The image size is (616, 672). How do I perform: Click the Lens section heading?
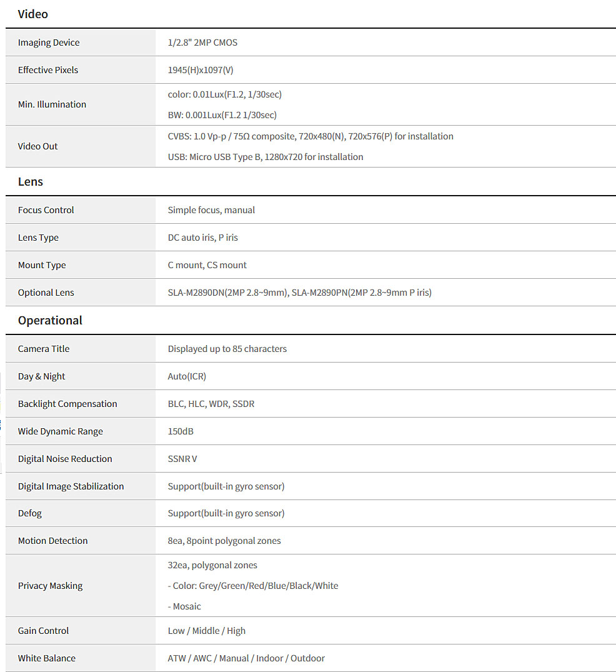30,182
